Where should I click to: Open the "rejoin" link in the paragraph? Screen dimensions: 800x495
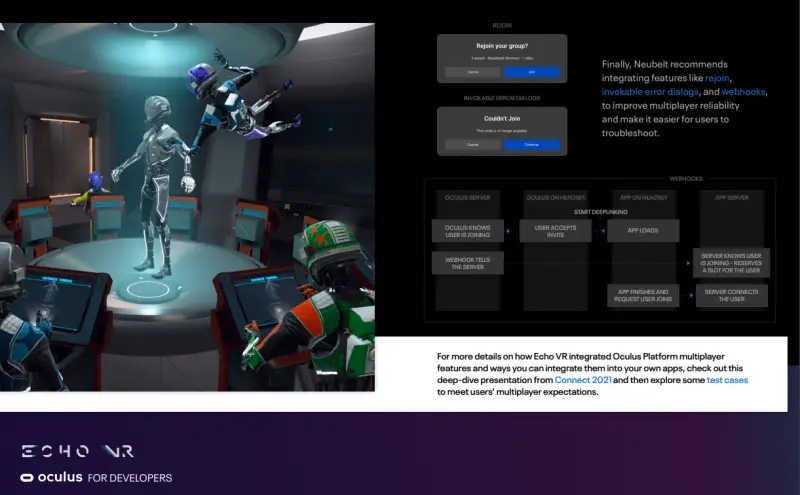717,78
